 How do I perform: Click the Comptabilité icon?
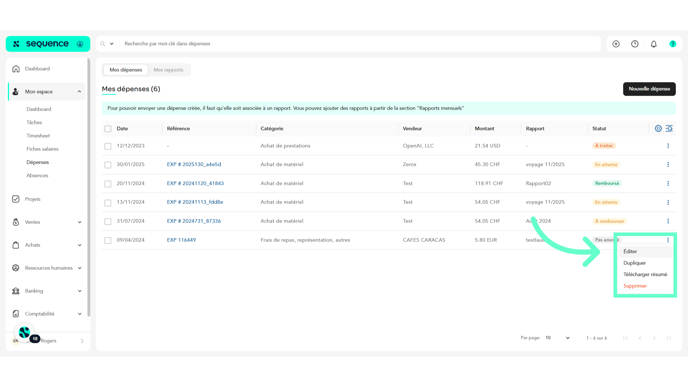pyautogui.click(x=16, y=314)
